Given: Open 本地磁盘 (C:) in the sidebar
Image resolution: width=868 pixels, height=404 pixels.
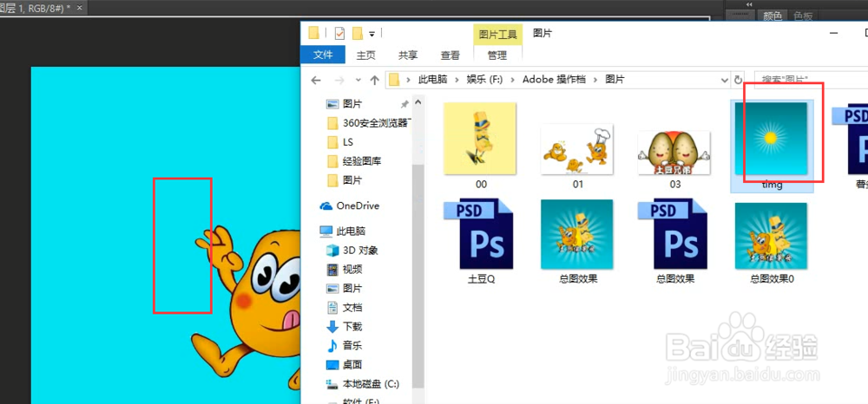Looking at the screenshot, I should point(371,383).
